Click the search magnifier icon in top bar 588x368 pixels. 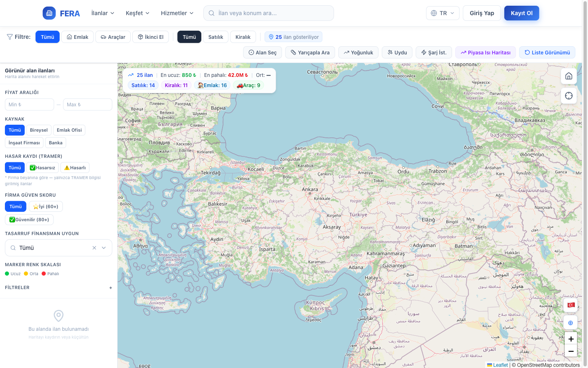pos(212,13)
